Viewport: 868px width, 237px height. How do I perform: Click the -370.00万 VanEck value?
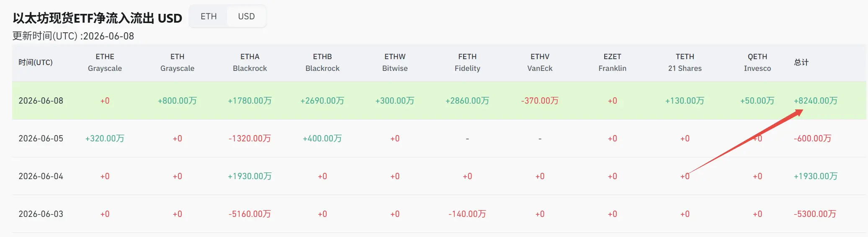[540, 101]
